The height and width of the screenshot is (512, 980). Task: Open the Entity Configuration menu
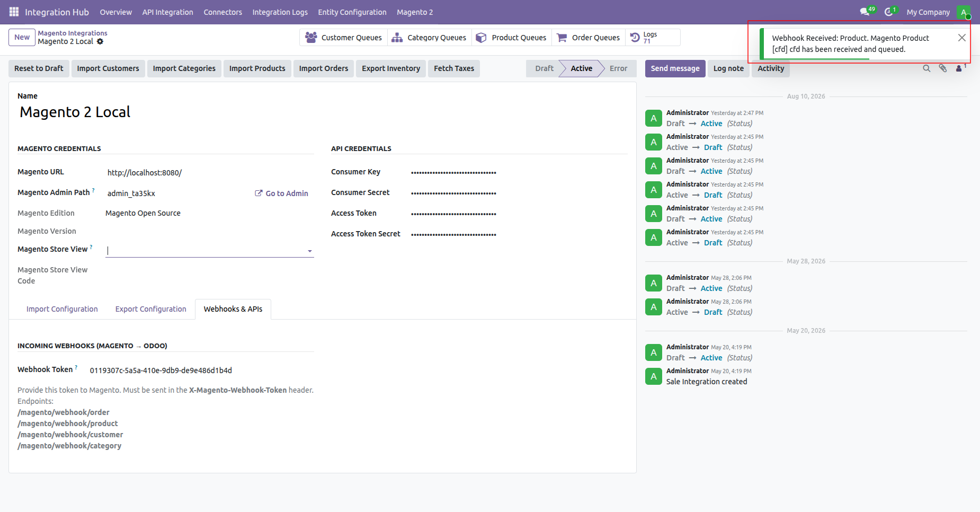point(352,12)
